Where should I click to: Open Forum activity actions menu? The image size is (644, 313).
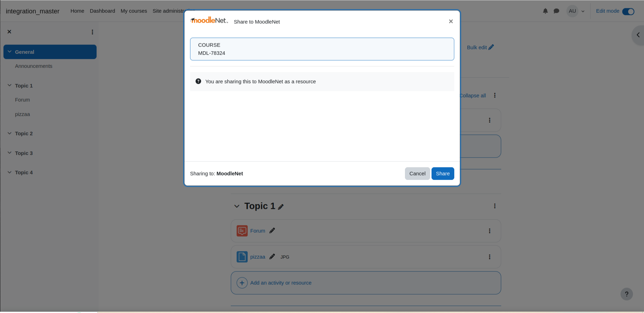[489, 231]
